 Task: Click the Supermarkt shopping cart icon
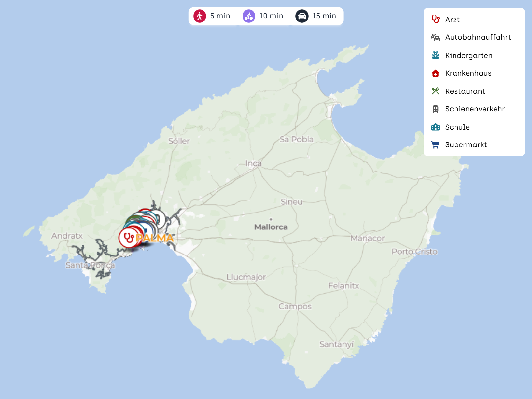point(435,145)
